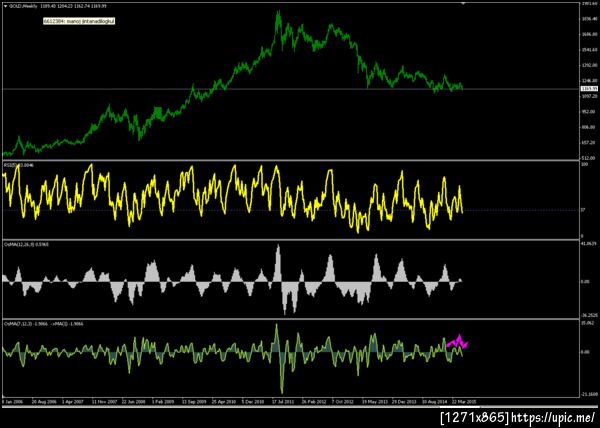
Task: Click the -21.1600 scale value in bottom panel
Action: pyautogui.click(x=589, y=394)
